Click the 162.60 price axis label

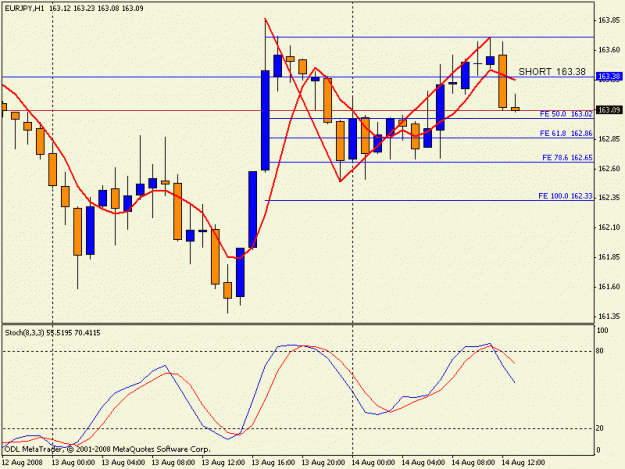point(609,169)
